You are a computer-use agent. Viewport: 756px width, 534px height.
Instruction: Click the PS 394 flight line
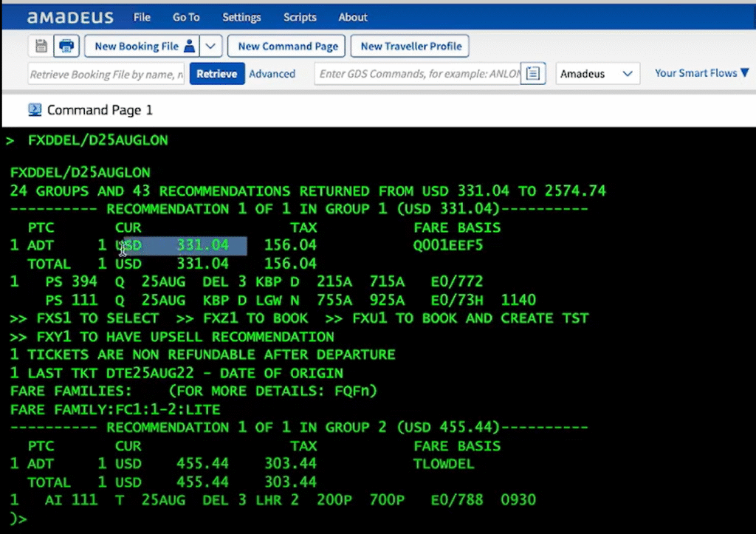point(247,281)
